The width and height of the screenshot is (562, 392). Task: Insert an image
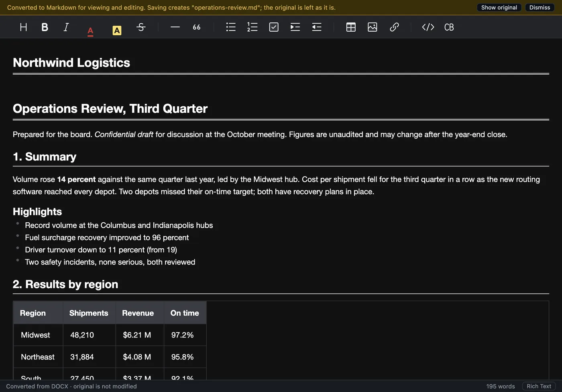coord(373,27)
